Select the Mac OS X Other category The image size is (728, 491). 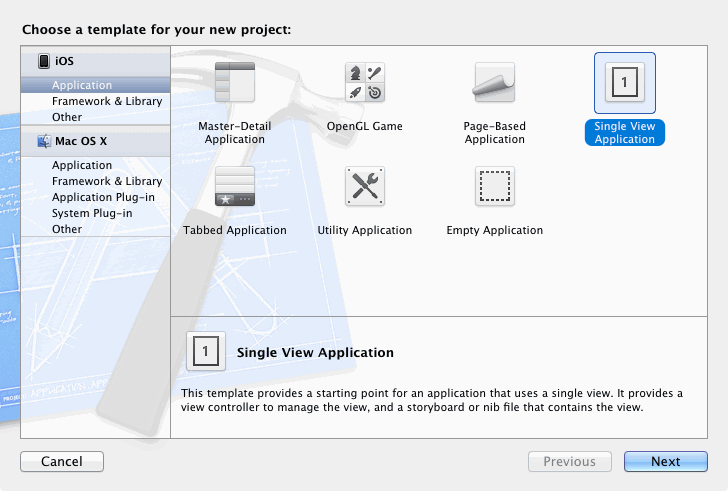click(67, 230)
